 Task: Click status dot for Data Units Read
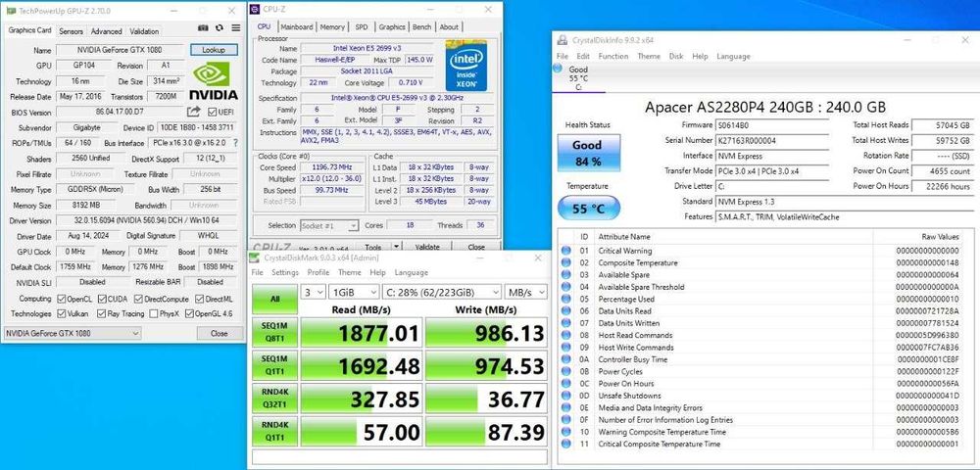click(566, 310)
